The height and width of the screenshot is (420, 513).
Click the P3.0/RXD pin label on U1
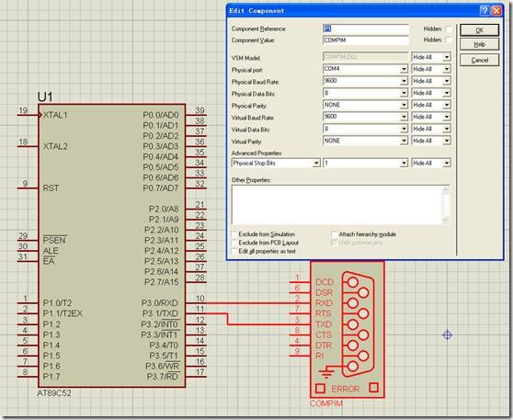click(x=160, y=303)
